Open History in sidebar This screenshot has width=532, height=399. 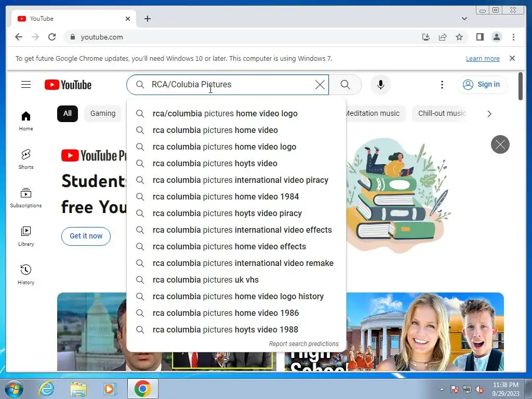26,274
